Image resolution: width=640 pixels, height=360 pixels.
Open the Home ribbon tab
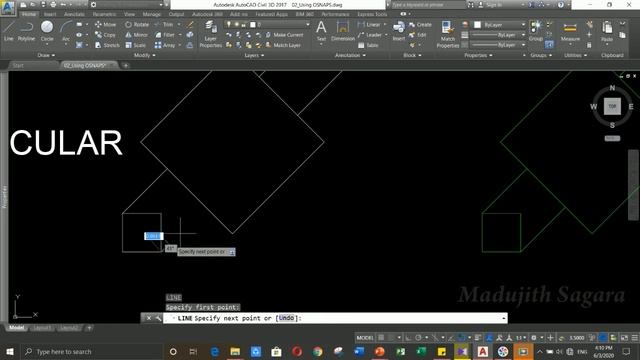coord(29,14)
